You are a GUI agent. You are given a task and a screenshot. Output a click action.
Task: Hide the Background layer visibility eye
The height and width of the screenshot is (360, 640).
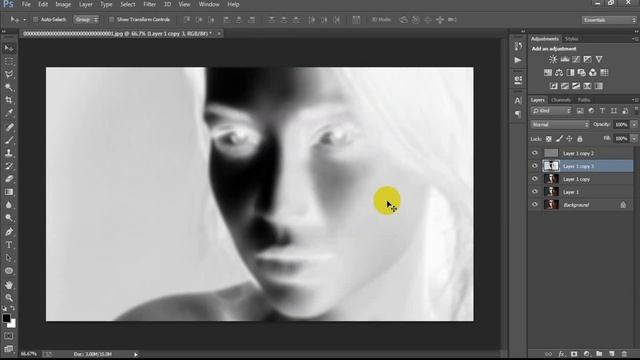[x=535, y=204]
